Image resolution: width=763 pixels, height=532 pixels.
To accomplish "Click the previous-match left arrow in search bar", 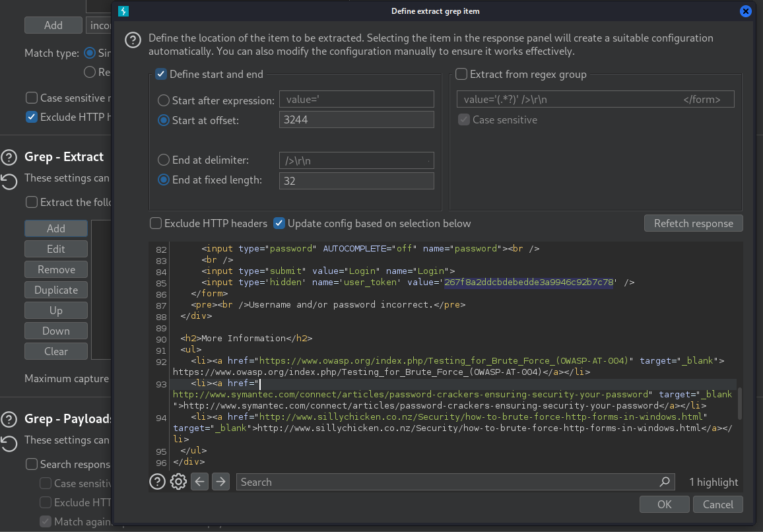I will [199, 482].
